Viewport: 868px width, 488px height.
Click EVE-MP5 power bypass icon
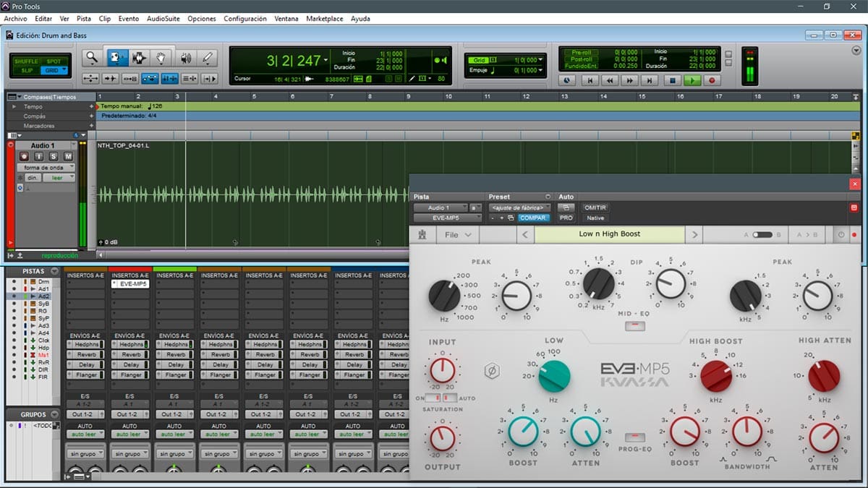[841, 235]
